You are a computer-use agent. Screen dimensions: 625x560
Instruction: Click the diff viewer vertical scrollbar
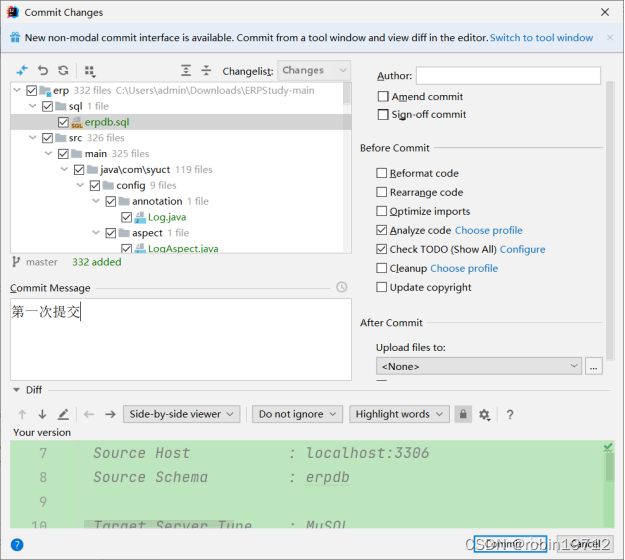(x=609, y=467)
